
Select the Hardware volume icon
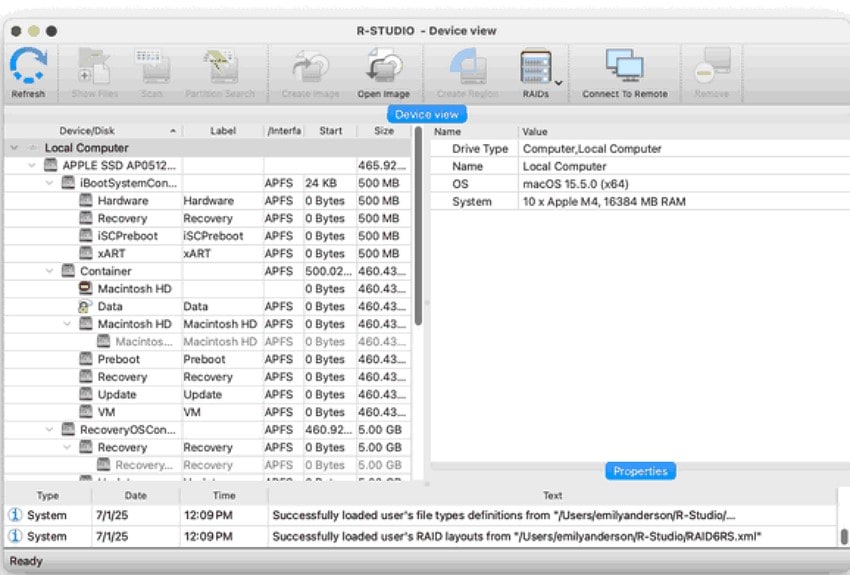coord(86,200)
